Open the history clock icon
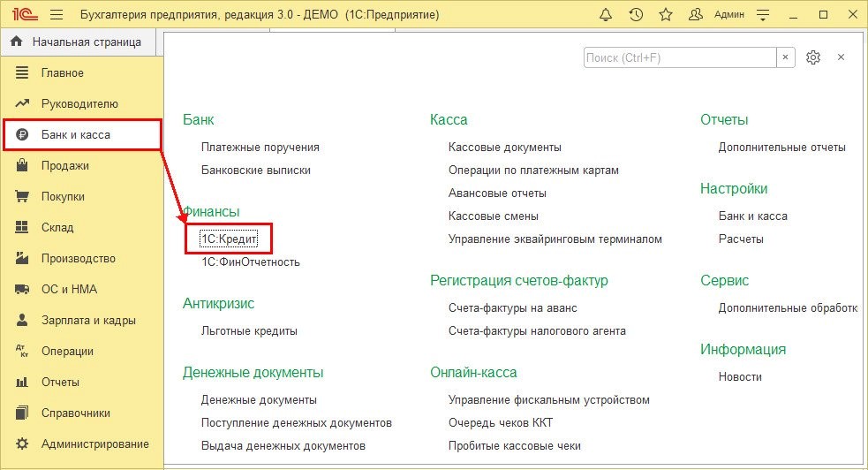Screen dimensions: 868x470 [x=636, y=15]
